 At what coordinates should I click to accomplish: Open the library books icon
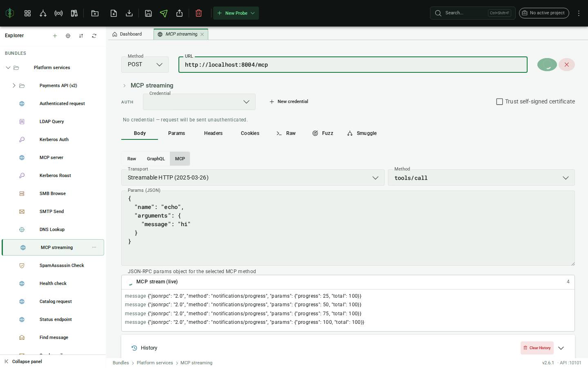74,13
